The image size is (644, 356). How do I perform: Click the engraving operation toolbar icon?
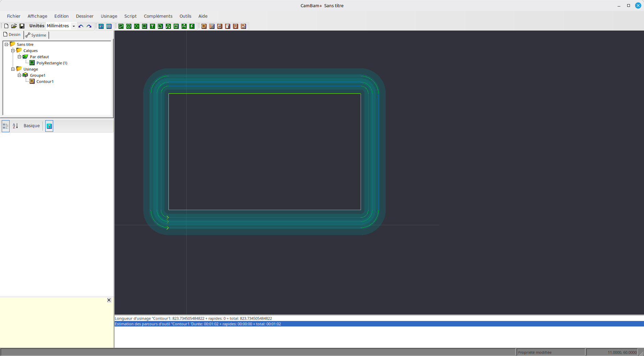pos(220,26)
